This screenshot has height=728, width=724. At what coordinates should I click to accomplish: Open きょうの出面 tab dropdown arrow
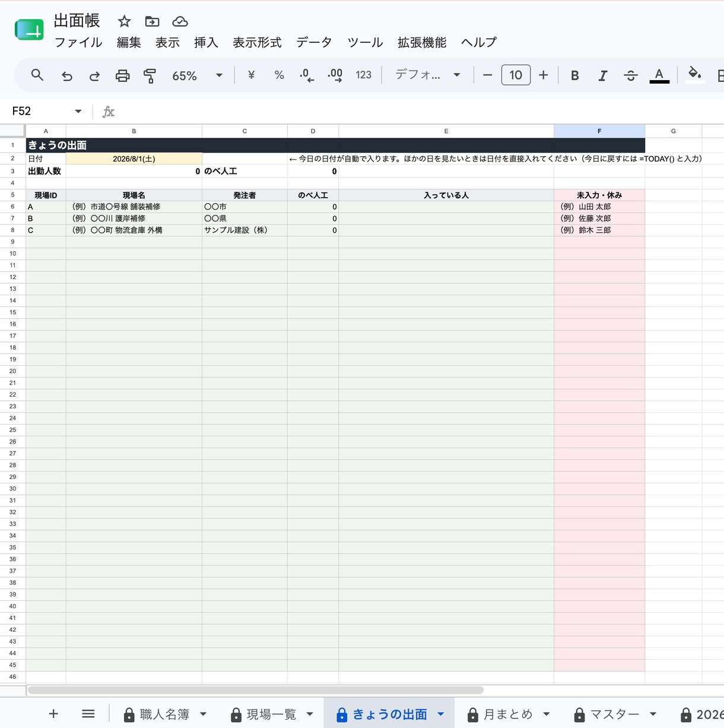pyautogui.click(x=440, y=714)
